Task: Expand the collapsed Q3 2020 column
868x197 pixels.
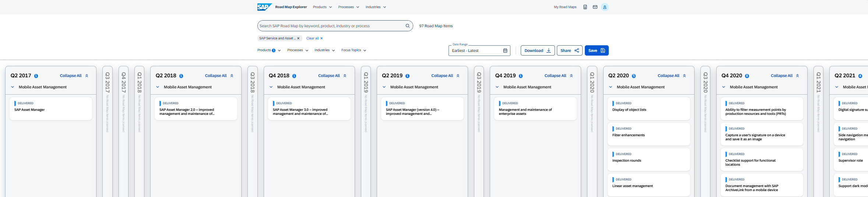Action: tap(705, 131)
